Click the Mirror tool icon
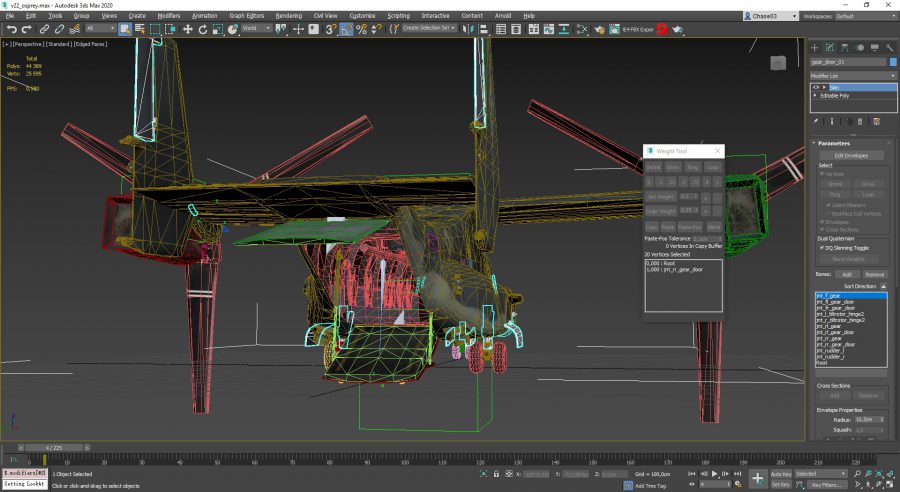 [468, 29]
